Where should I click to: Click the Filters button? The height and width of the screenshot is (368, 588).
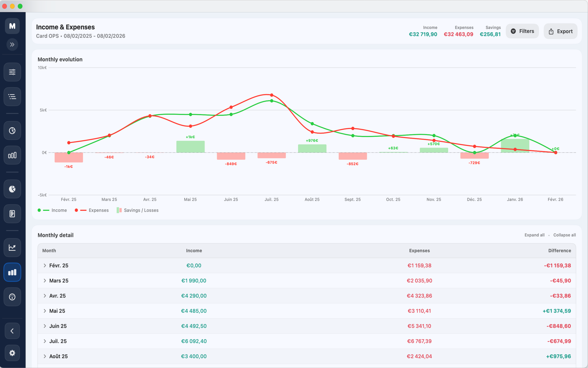pyautogui.click(x=522, y=31)
